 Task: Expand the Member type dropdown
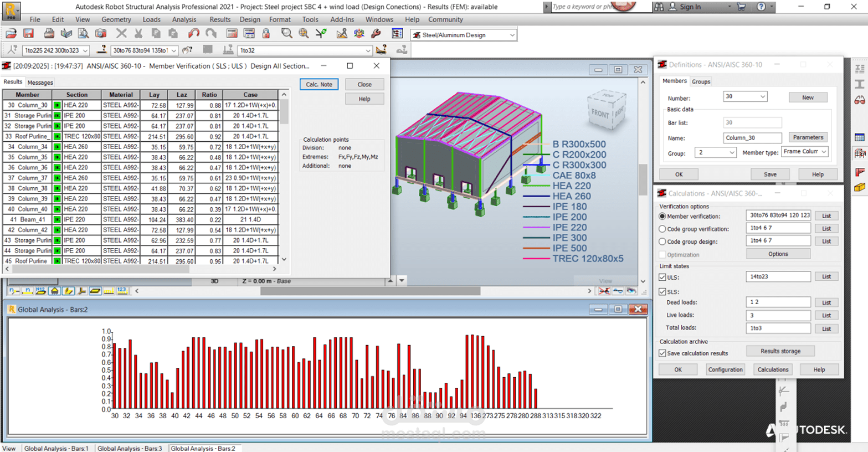[824, 152]
